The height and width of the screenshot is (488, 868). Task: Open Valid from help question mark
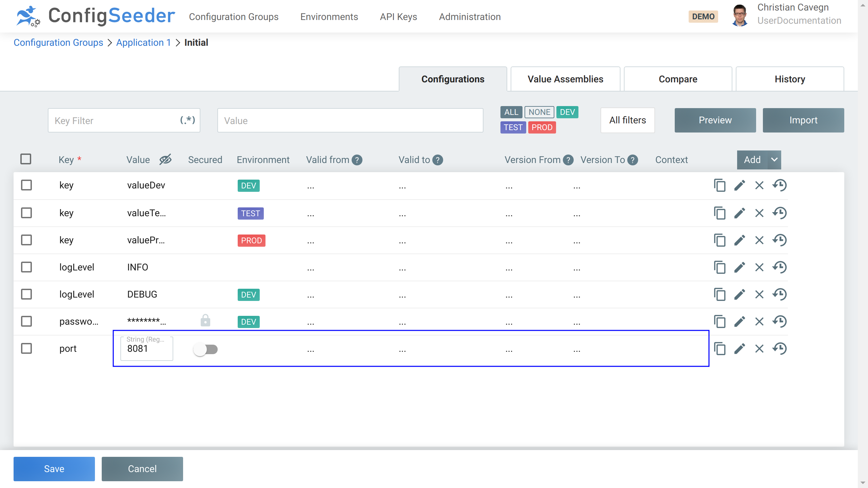click(357, 160)
